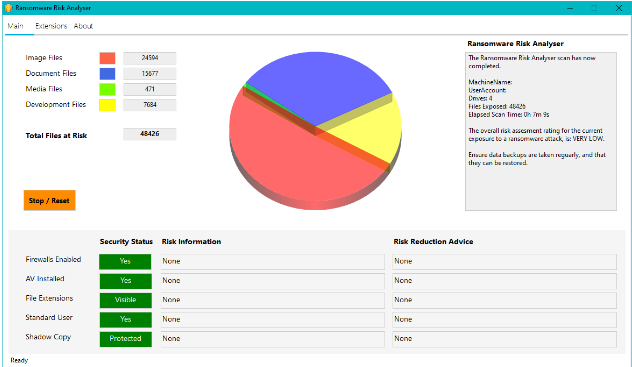
Task: Click the Shadow Copy Protected status
Action: tap(125, 339)
